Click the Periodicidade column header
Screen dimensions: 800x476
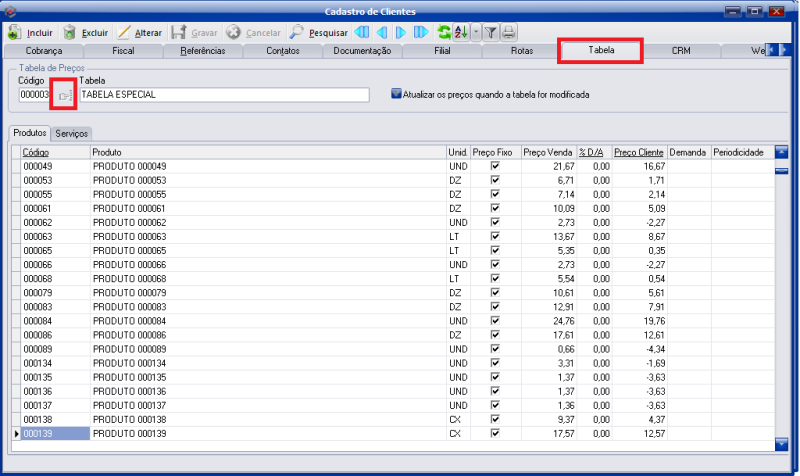click(x=742, y=153)
